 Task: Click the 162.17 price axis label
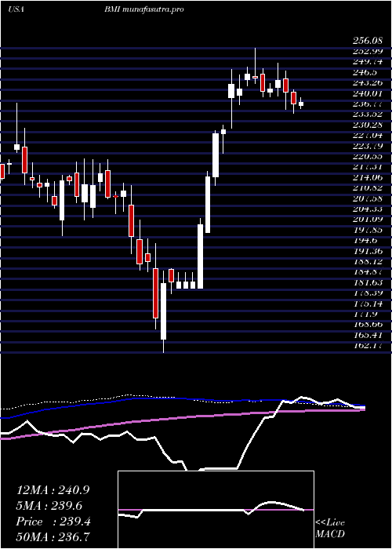[368, 345]
